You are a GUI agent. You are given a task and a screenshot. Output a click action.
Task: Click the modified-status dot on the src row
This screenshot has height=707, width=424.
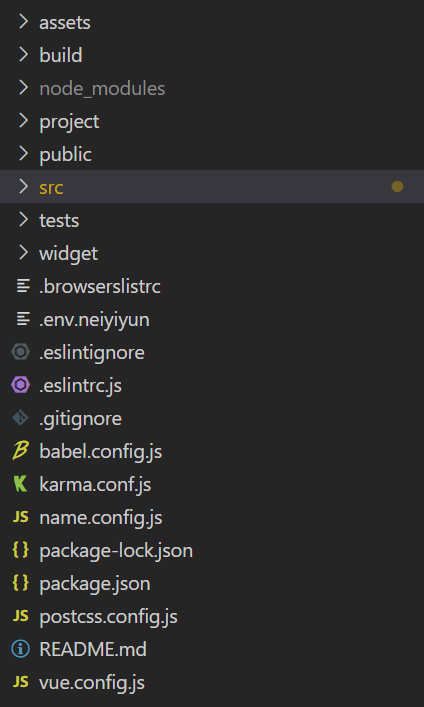[397, 186]
